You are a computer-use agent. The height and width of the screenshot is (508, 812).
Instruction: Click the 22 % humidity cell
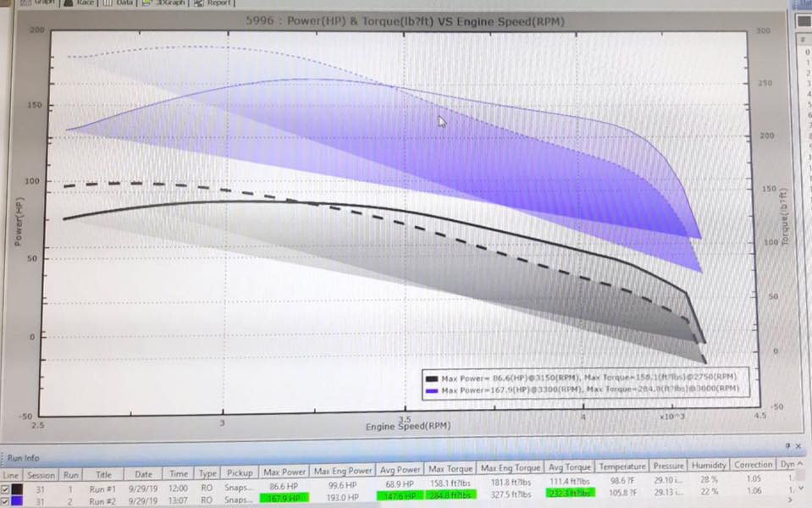709,491
